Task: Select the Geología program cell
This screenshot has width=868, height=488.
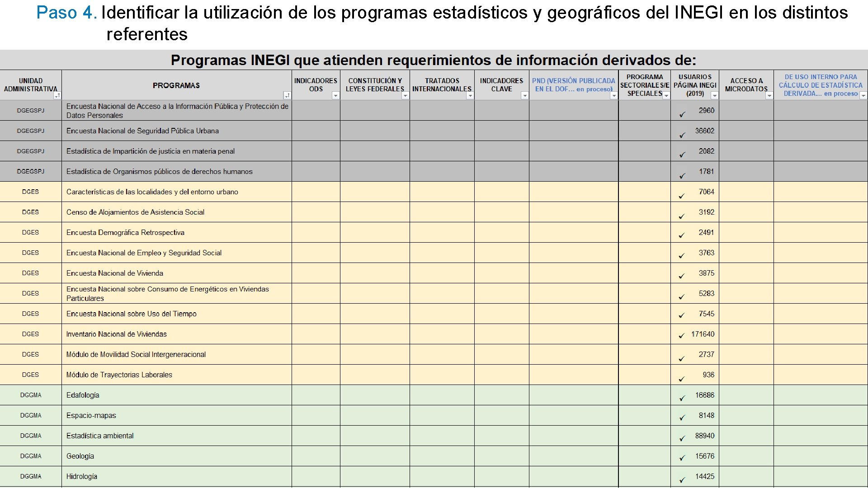Action: point(176,456)
